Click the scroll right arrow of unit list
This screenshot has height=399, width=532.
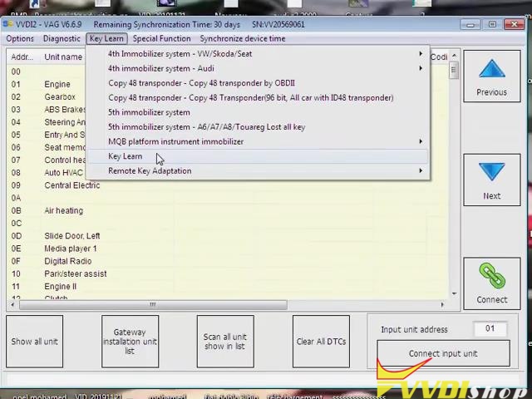pos(441,305)
